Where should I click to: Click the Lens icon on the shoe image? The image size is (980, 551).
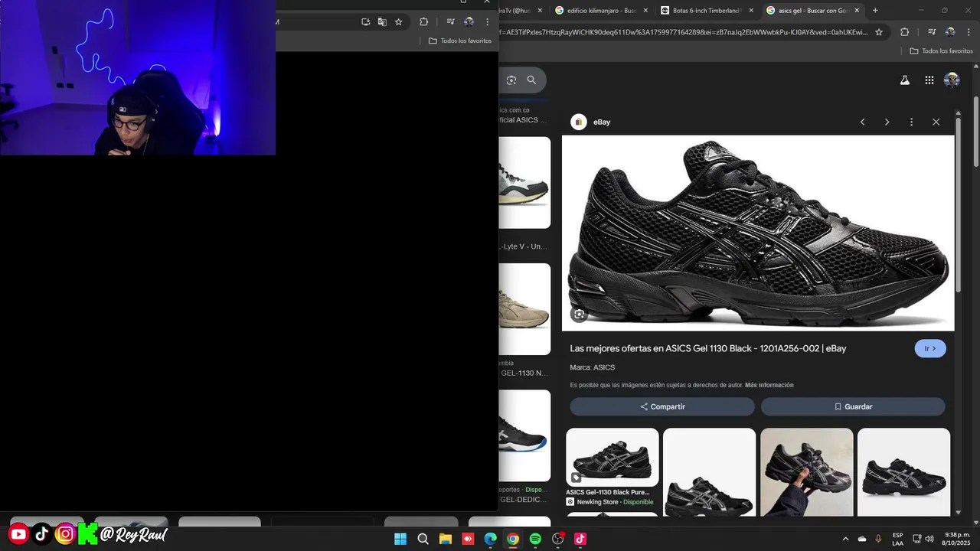coord(580,314)
